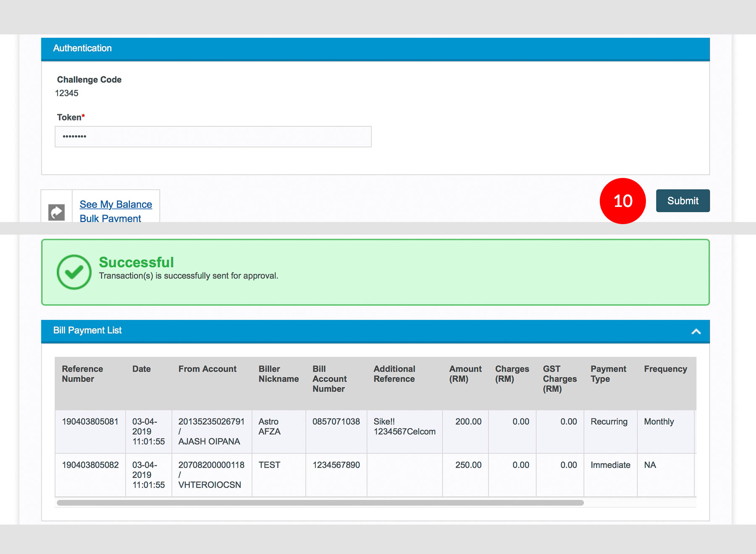The height and width of the screenshot is (554, 756).
Task: Click the 250.00 amount cell
Action: [x=468, y=465]
